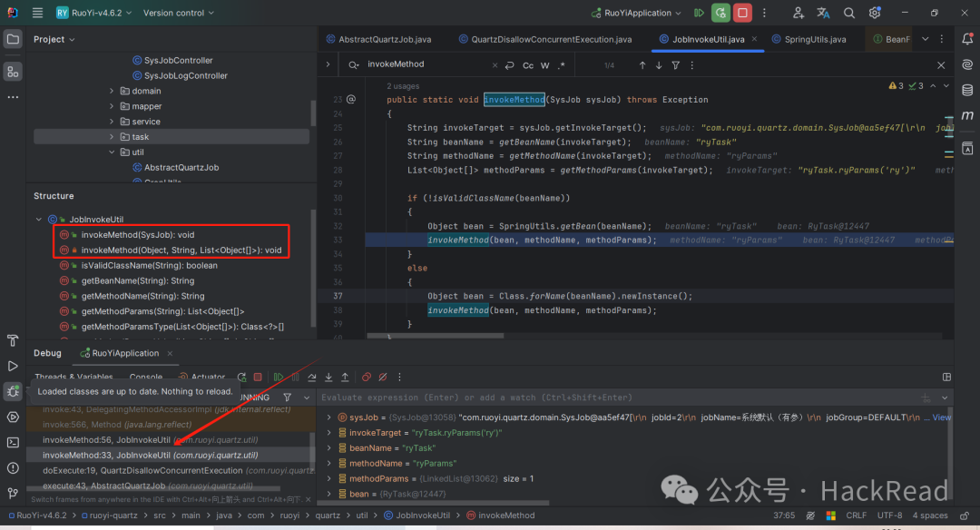Switch to AbstractQuartzJob.java tab
The image size is (980, 530).
pyautogui.click(x=378, y=39)
